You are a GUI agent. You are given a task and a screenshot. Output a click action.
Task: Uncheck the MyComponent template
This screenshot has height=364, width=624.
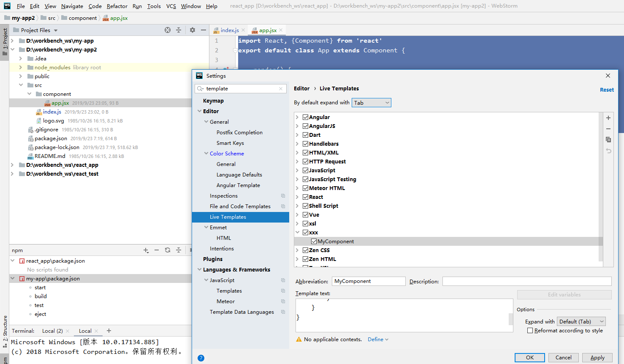tap(314, 242)
